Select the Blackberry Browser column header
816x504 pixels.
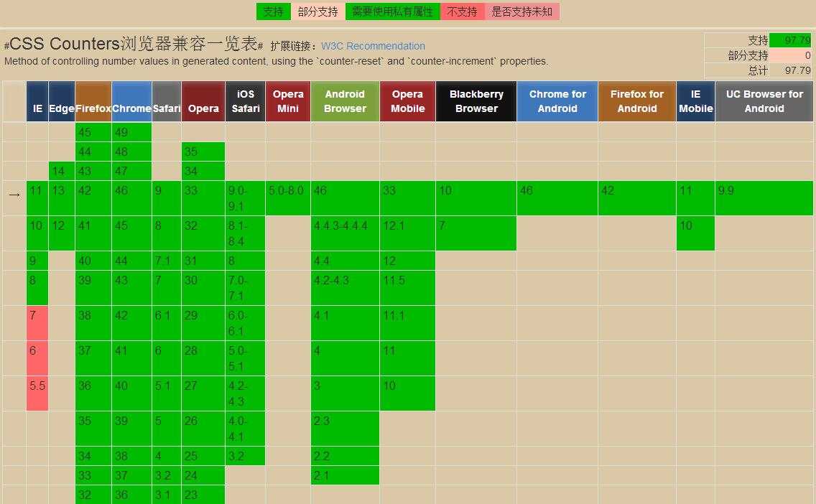coord(476,101)
